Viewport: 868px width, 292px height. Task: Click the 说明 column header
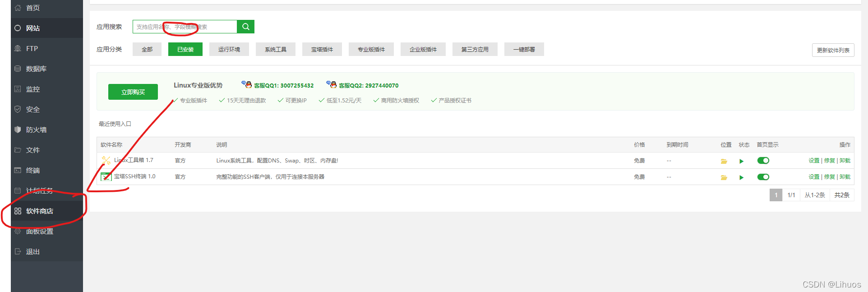tap(222, 145)
